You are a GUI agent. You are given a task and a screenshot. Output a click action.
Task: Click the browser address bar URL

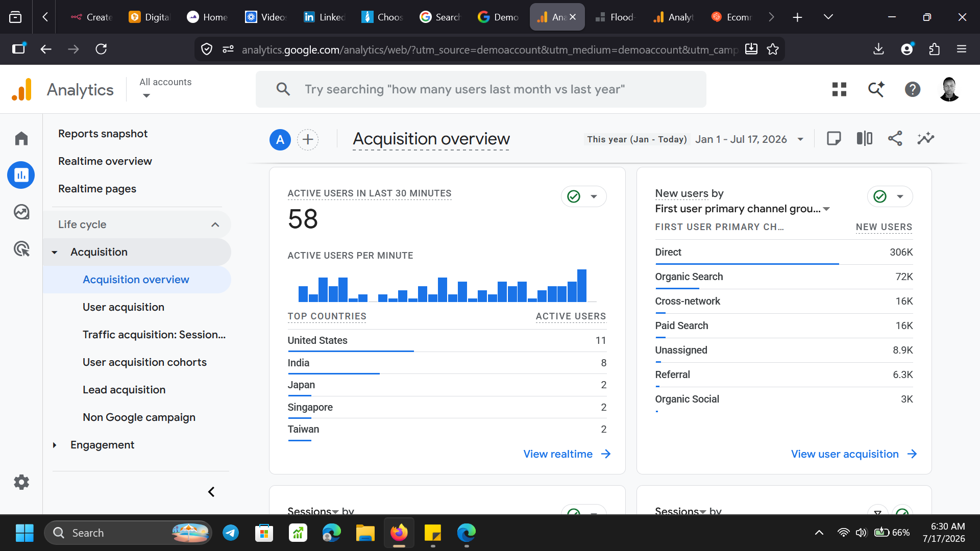coord(489,49)
